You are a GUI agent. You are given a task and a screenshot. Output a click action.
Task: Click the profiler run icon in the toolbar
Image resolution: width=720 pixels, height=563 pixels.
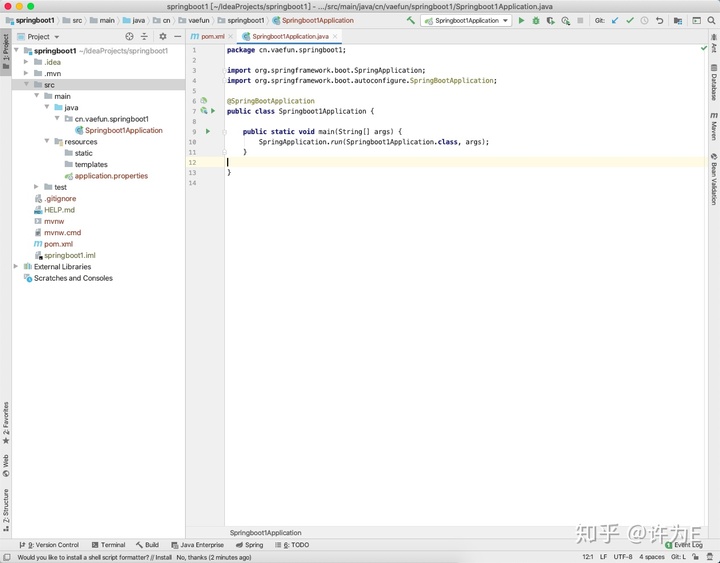(x=565, y=20)
